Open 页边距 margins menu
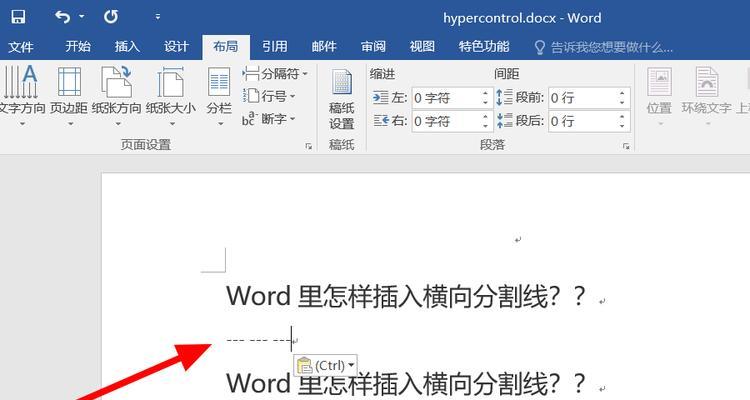 click(x=69, y=96)
